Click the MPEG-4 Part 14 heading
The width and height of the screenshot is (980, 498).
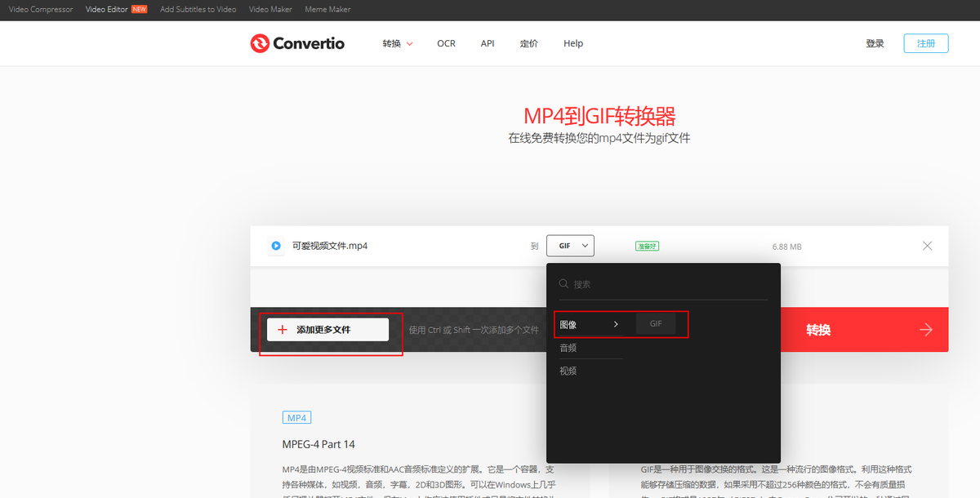(318, 444)
